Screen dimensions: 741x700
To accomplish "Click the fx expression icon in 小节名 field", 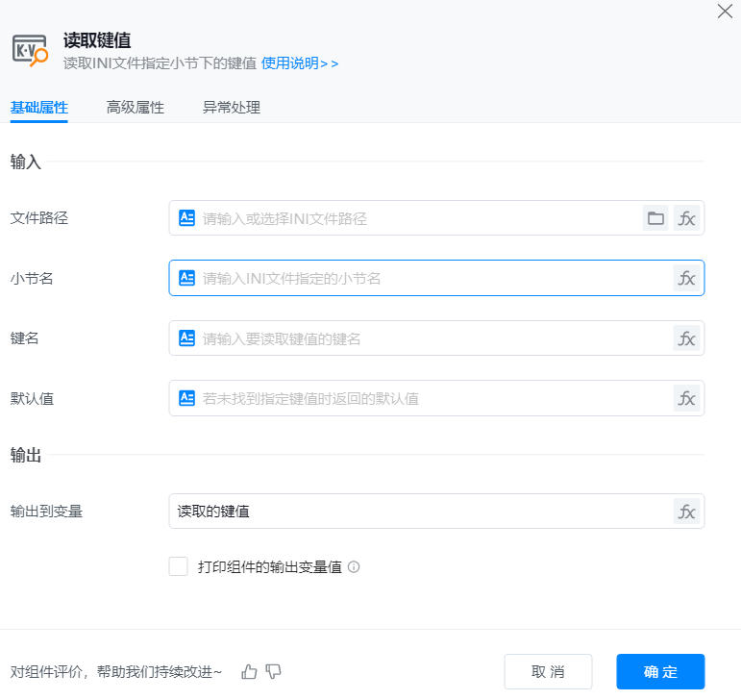I will tap(686, 278).
